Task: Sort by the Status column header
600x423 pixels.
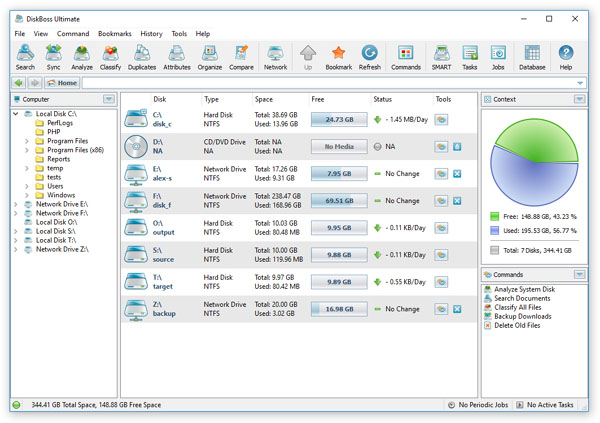Action: pos(383,99)
